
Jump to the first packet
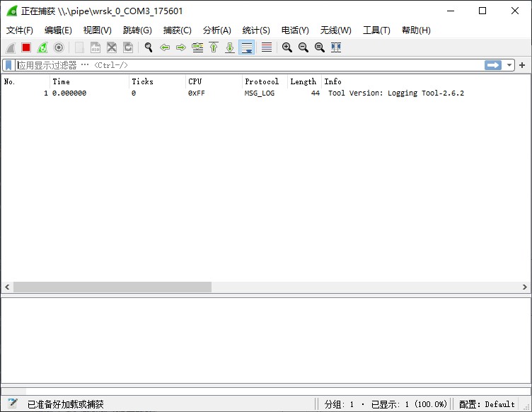(x=214, y=47)
